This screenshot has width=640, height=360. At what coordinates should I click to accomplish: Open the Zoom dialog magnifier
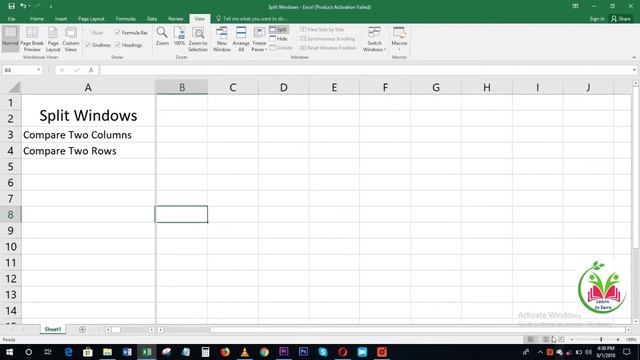pyautogui.click(x=162, y=36)
